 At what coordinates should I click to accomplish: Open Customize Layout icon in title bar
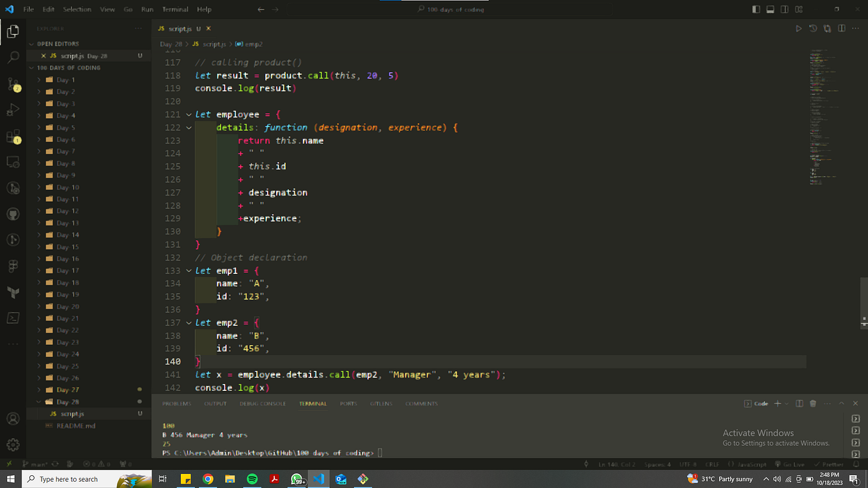[800, 10]
